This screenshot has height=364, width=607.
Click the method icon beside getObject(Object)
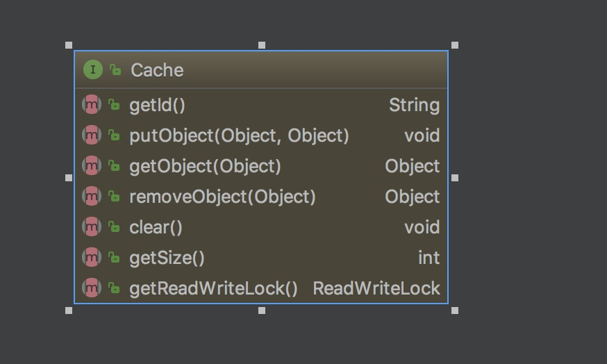[92, 166]
